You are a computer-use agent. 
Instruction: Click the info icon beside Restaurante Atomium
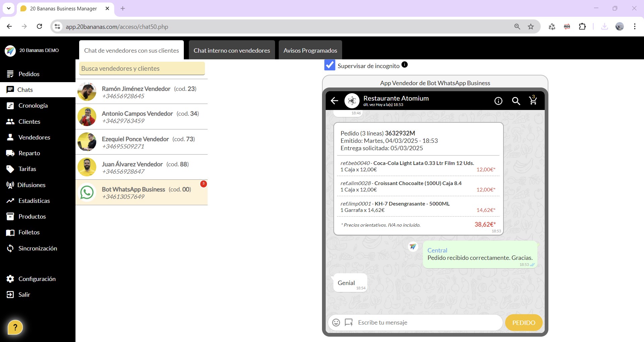click(498, 101)
